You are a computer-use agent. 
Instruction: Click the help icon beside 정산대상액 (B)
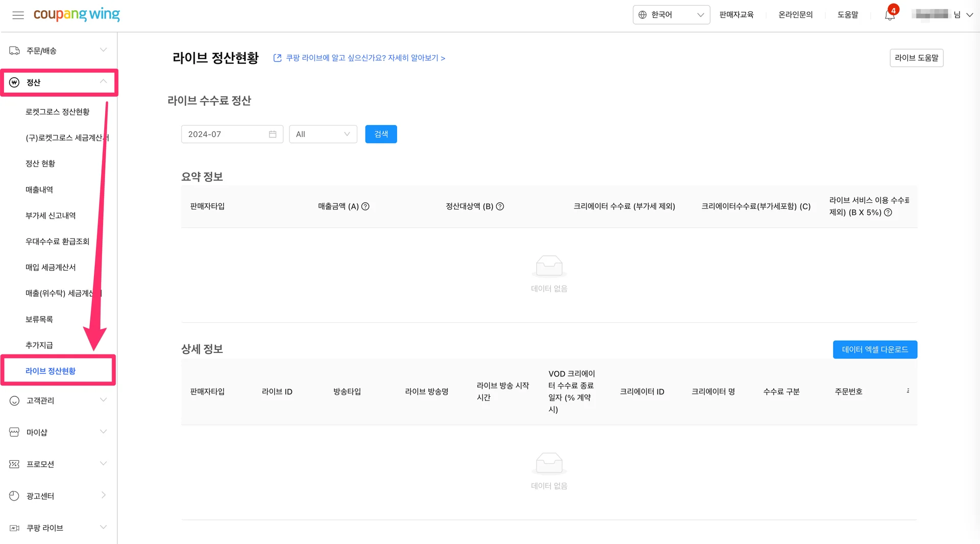[500, 206]
